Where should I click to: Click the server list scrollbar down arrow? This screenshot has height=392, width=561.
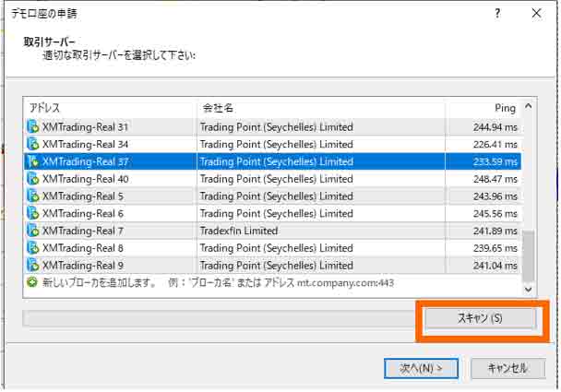(528, 289)
